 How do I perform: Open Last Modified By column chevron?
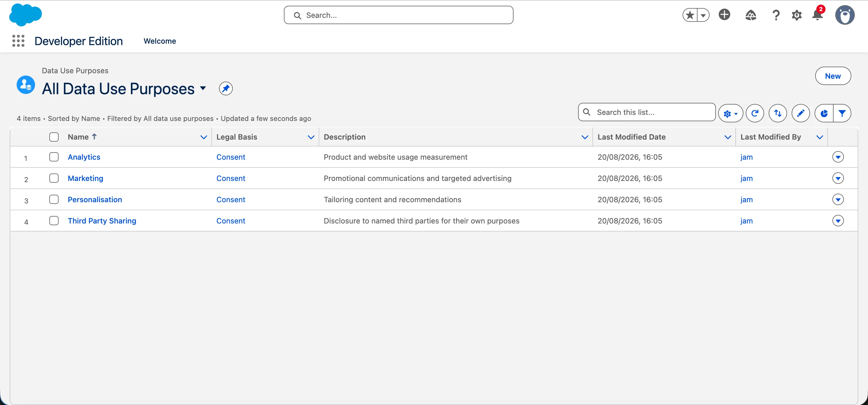coord(820,137)
